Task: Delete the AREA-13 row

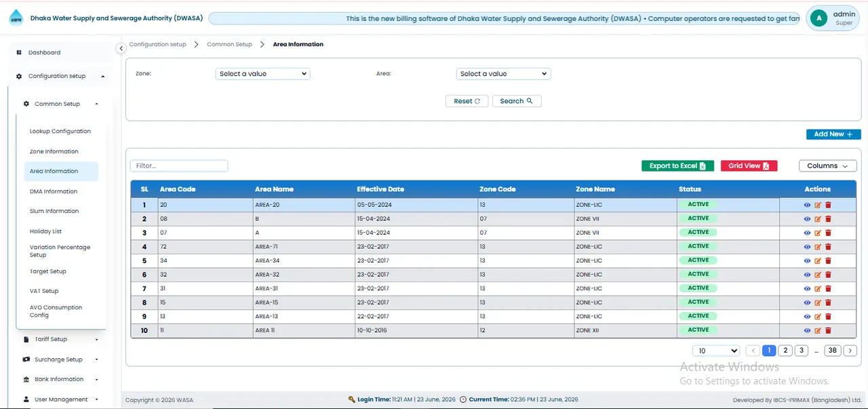Action: (828, 316)
